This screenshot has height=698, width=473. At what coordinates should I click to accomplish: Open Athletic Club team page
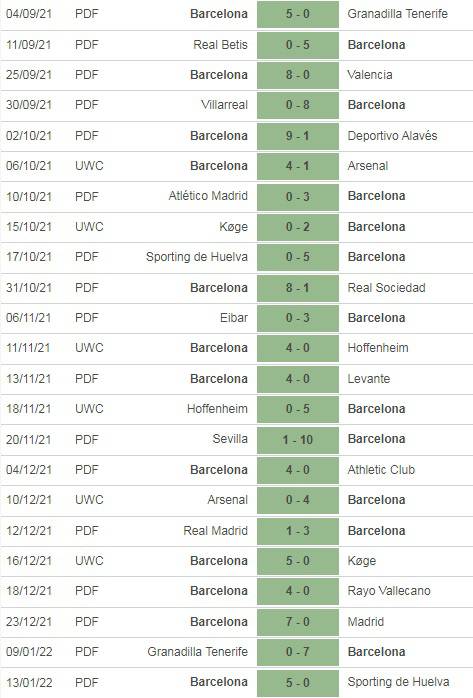381,470
